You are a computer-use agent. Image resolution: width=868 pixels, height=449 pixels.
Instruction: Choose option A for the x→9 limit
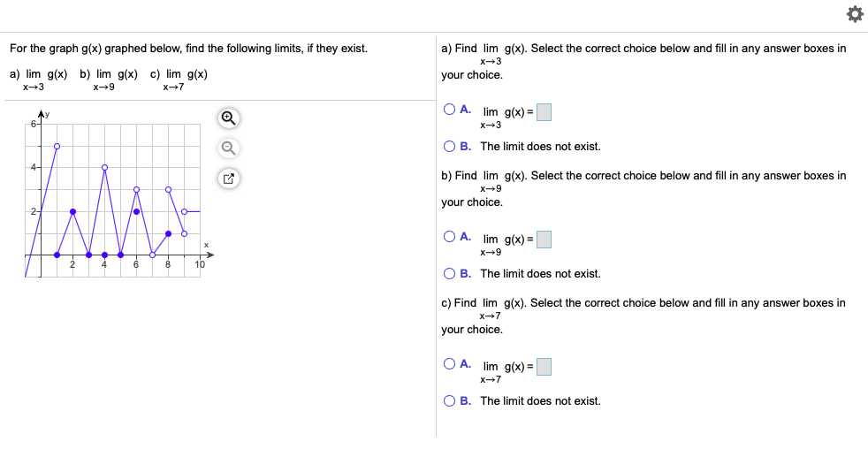[450, 237]
